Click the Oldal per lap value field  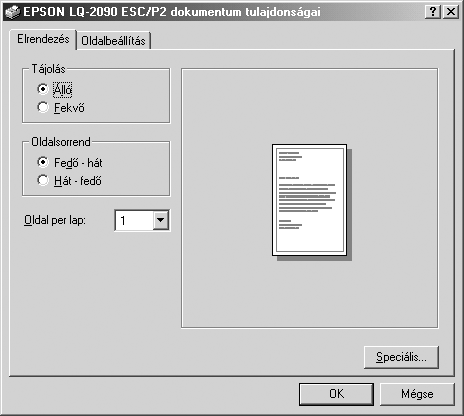[x=134, y=220]
